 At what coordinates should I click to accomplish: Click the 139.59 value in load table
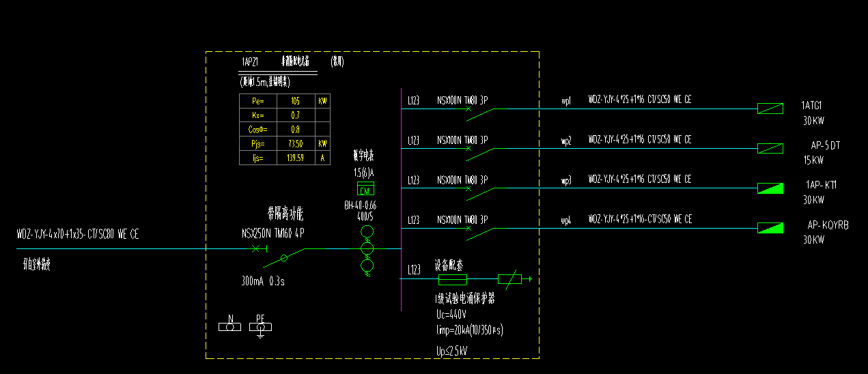(x=296, y=158)
